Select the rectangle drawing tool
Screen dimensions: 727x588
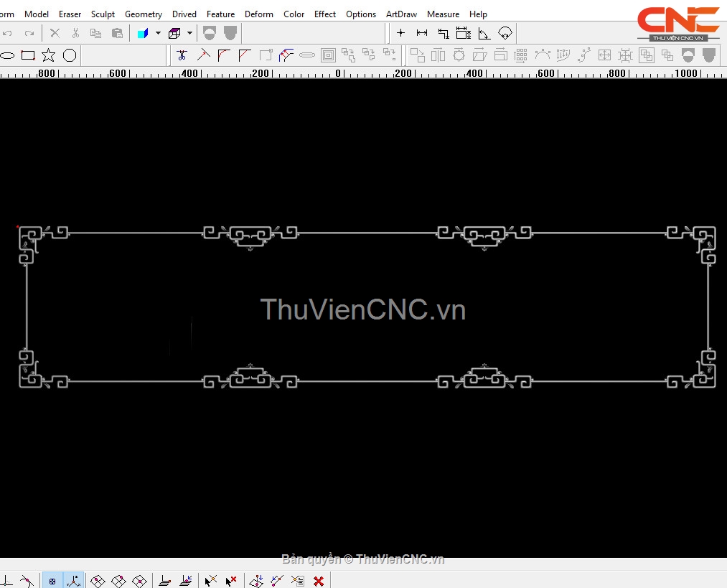click(28, 56)
